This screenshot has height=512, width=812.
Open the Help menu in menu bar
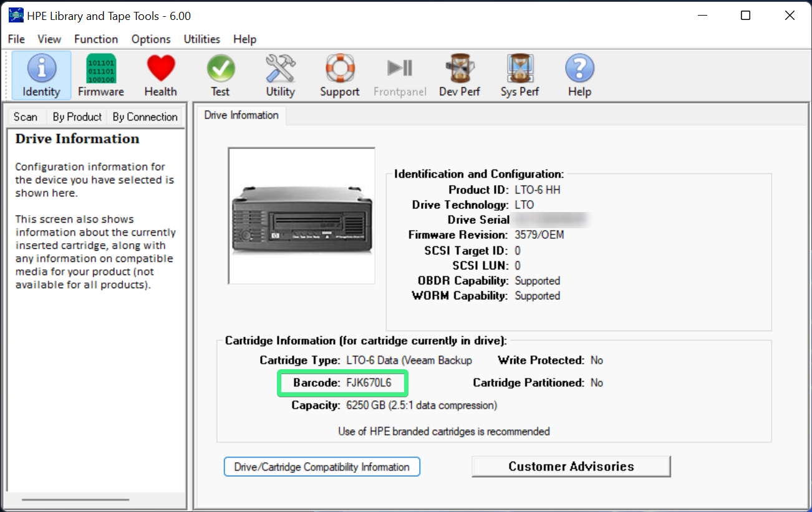pyautogui.click(x=245, y=39)
